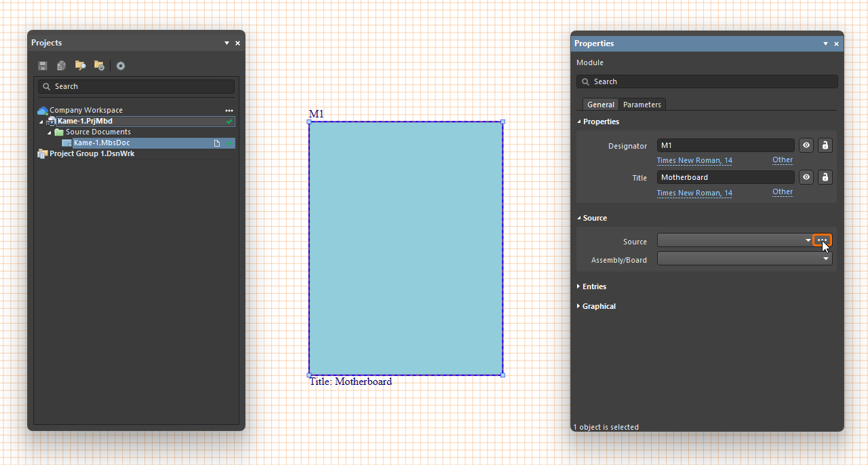Expand the Graphical section
The height and width of the screenshot is (465, 868).
[599, 306]
